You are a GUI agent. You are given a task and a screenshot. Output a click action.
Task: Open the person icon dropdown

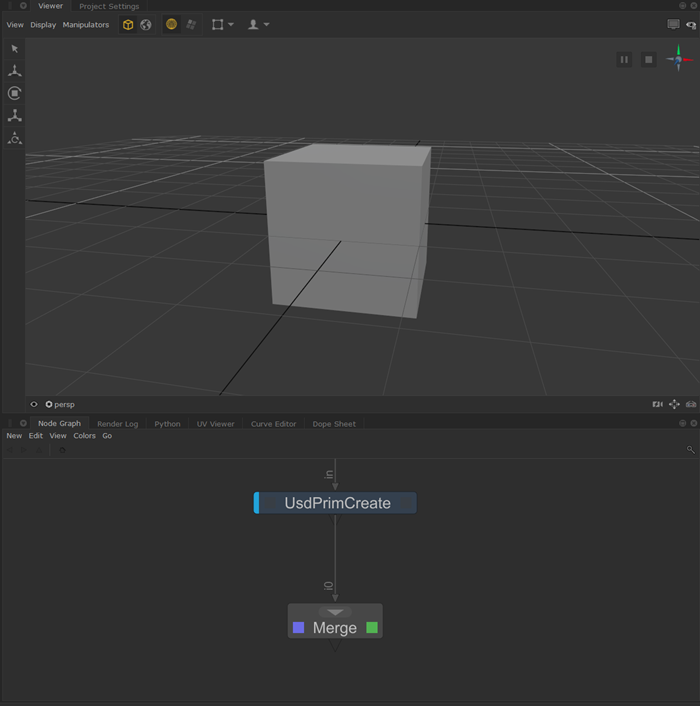pyautogui.click(x=258, y=25)
